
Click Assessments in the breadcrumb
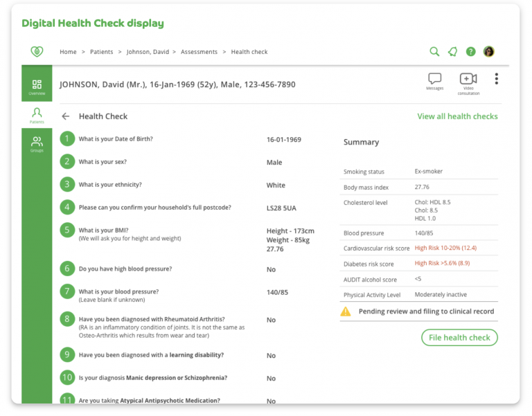[199, 52]
